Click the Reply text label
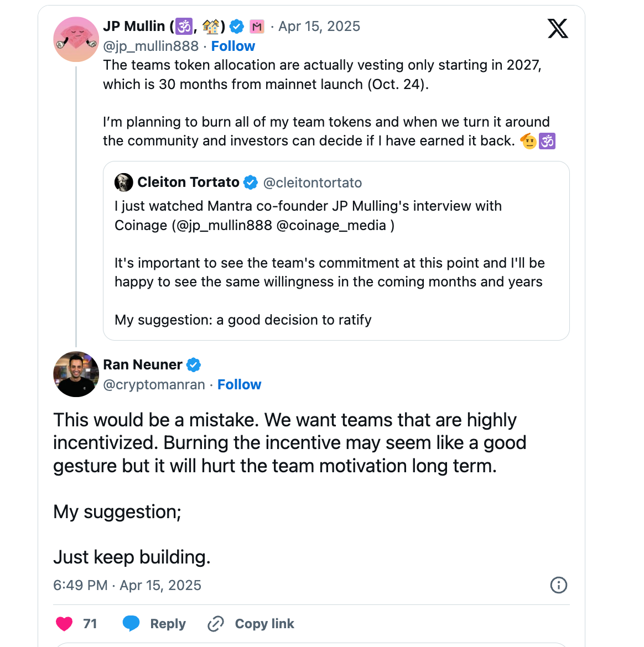644x647 pixels. click(168, 624)
